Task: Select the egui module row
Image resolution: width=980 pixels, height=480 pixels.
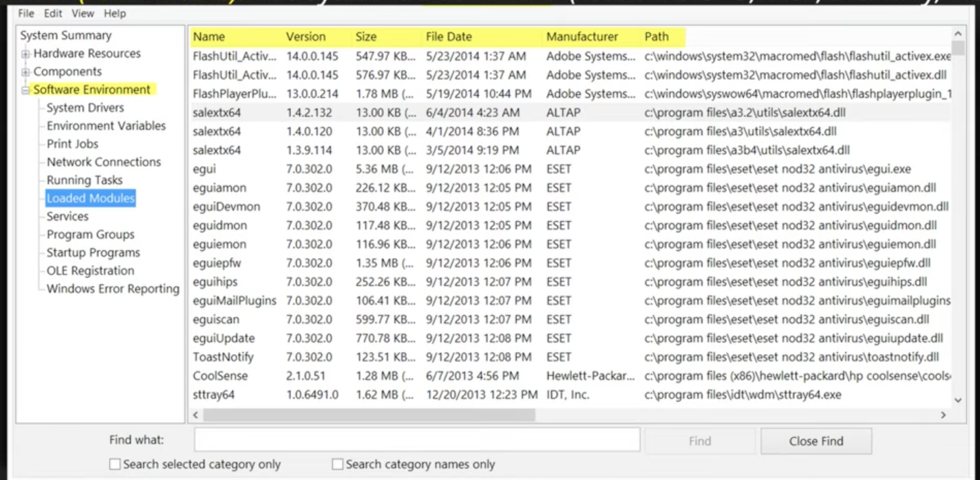Action: tap(571, 169)
